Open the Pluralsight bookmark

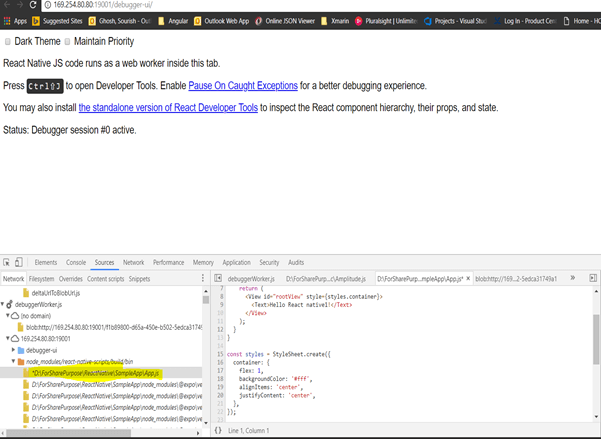point(384,20)
